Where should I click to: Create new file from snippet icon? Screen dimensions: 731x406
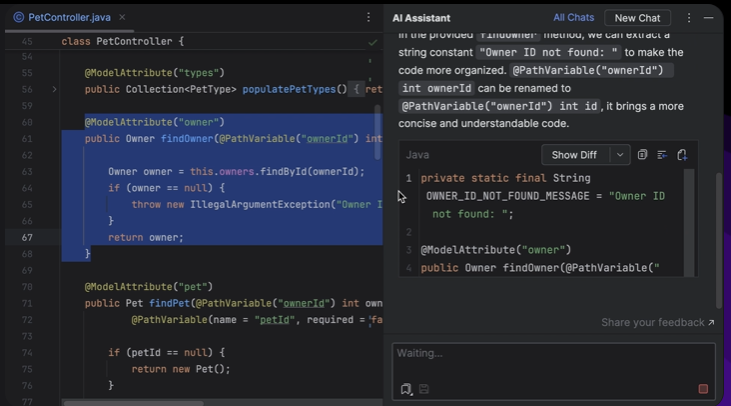tap(682, 155)
